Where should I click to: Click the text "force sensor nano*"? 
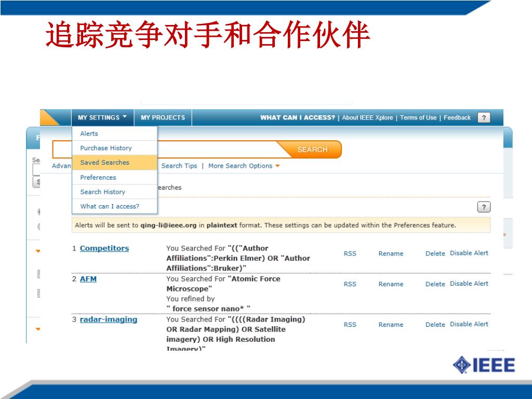(x=208, y=309)
